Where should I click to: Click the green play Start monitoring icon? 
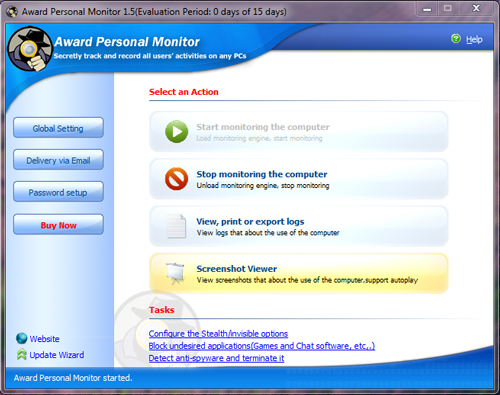[x=176, y=132]
